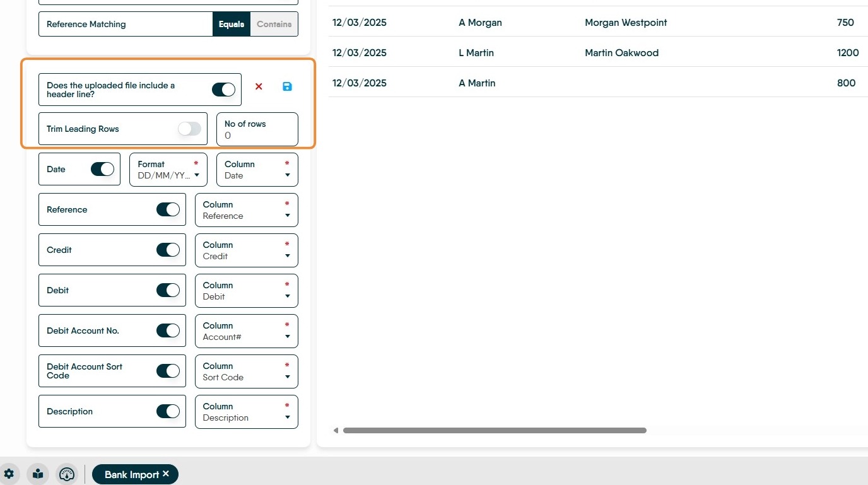Enable the Trim Leading Rows switch
This screenshot has height=485, width=868.
point(189,129)
